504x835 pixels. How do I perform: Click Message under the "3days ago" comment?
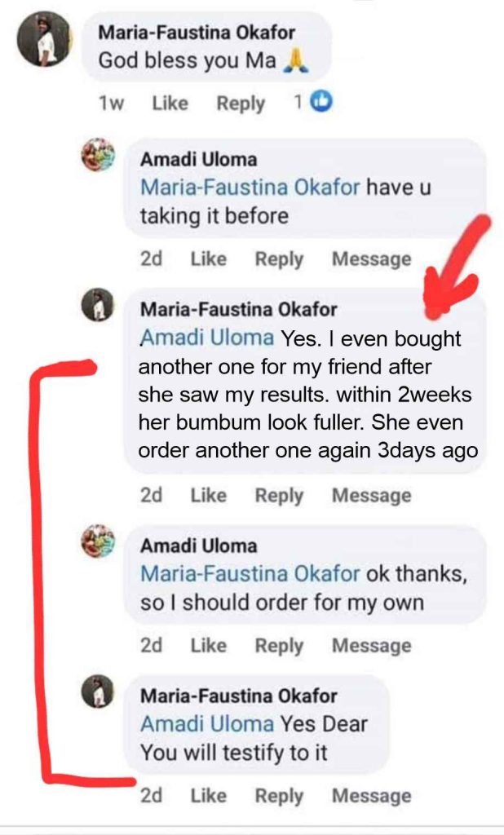tap(371, 496)
